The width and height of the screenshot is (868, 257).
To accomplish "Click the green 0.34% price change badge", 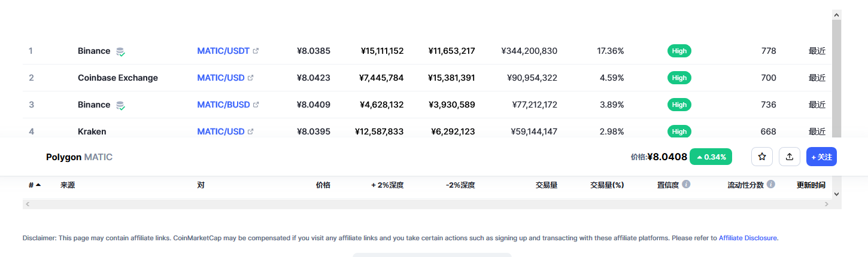I will coord(711,157).
